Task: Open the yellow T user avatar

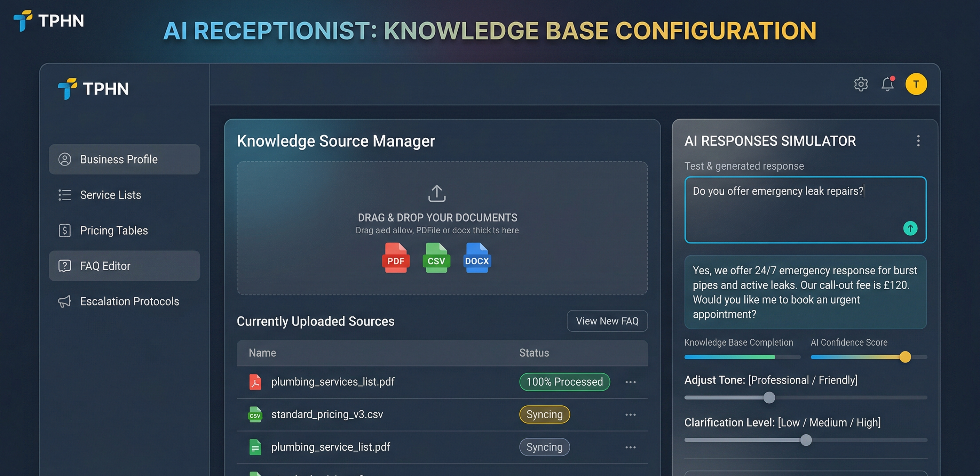Action: [916, 84]
